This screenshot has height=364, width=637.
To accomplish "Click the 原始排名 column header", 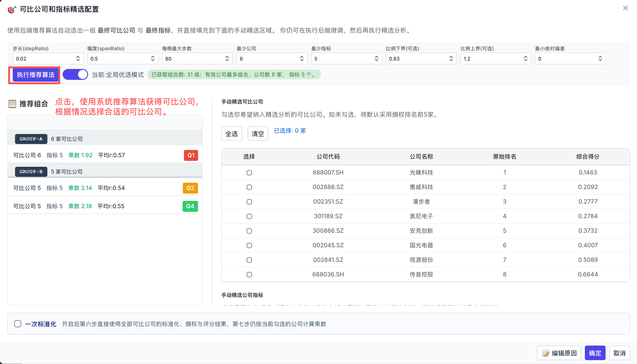I will (505, 157).
